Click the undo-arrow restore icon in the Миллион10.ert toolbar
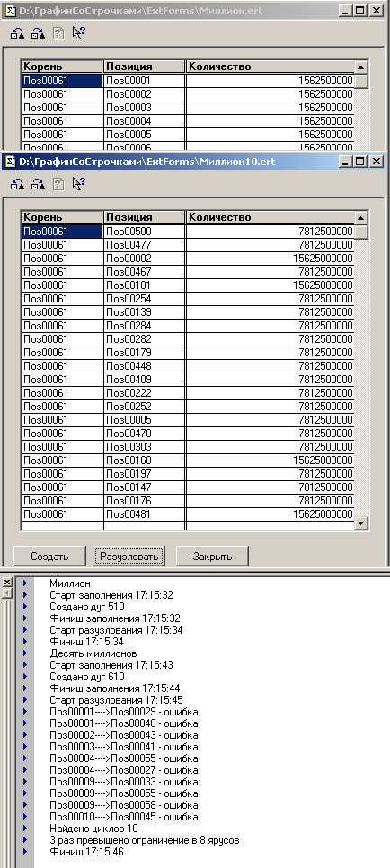Viewport: 390px width, 868px height. click(17, 184)
